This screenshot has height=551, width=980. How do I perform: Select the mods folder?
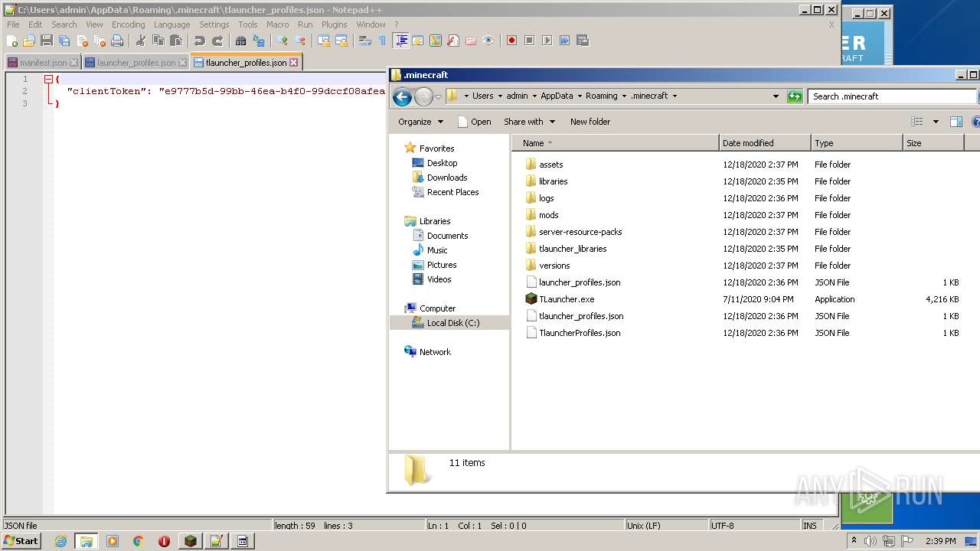548,215
